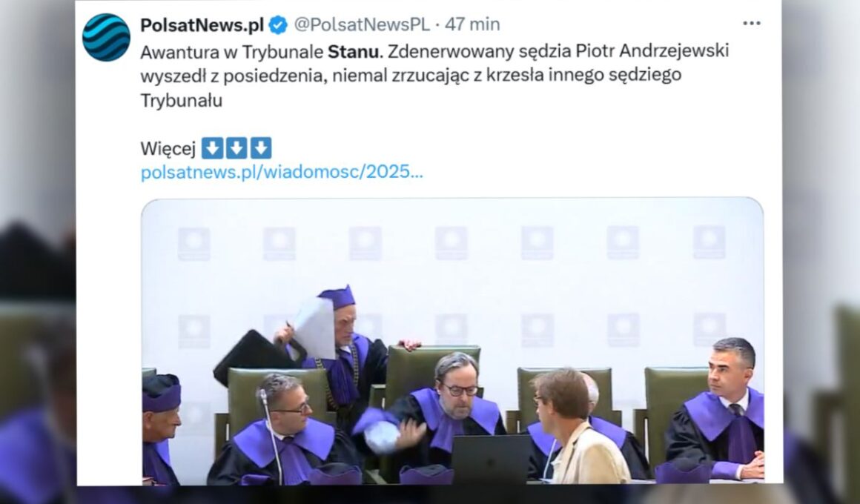Click the blue verified badge

(x=278, y=24)
